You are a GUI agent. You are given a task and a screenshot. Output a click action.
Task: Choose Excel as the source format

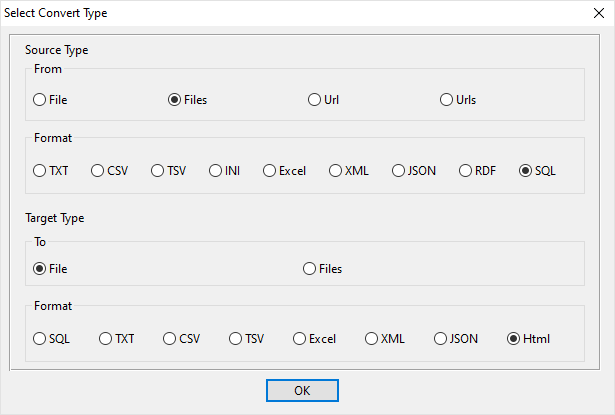pos(270,171)
